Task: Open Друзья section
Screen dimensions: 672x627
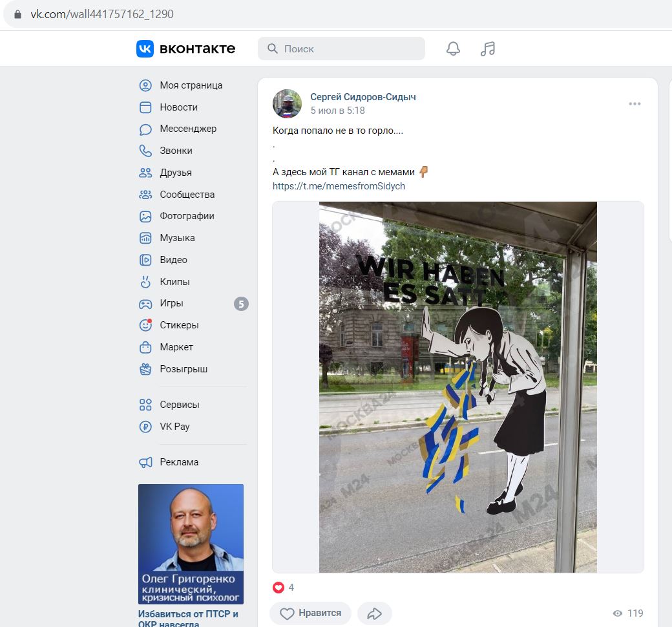Action: 176,173
